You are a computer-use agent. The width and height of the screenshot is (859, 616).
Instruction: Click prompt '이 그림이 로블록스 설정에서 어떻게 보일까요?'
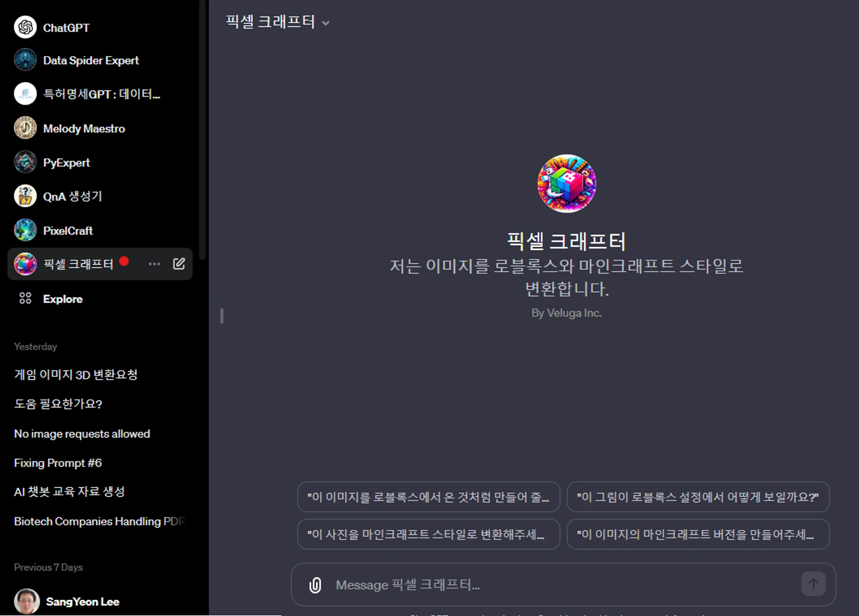[x=698, y=497]
